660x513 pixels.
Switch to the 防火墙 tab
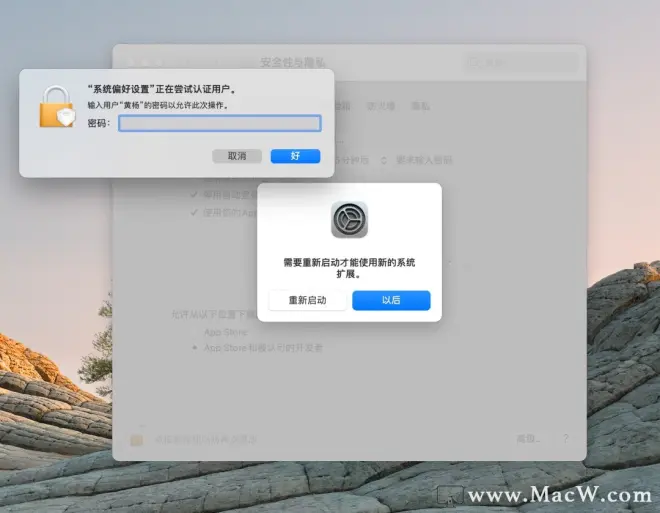tap(381, 106)
